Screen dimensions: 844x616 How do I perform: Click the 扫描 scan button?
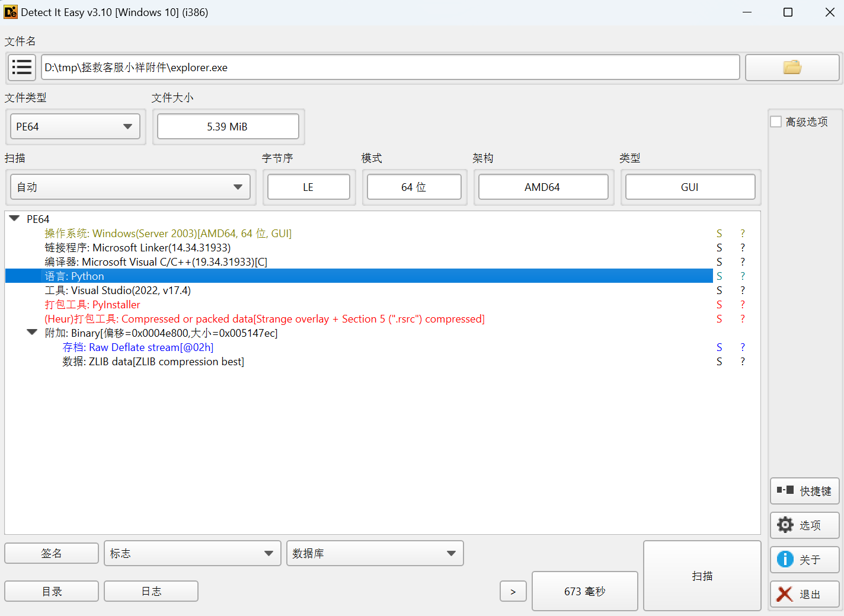(x=702, y=576)
